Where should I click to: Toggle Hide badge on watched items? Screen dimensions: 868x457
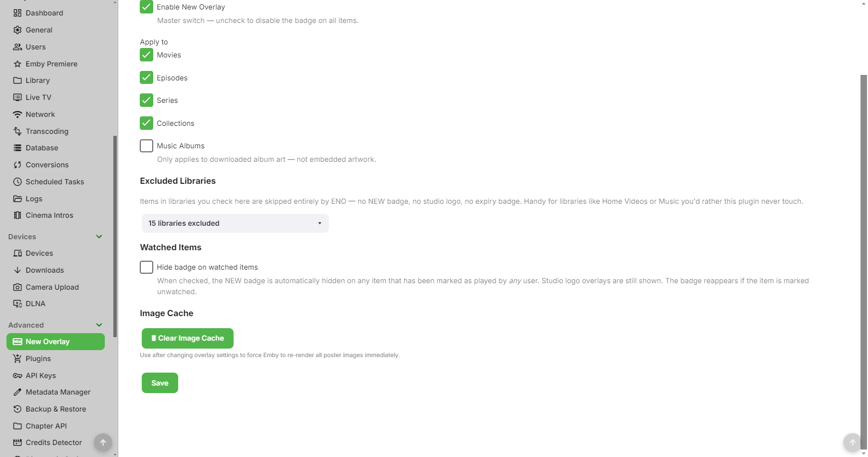coord(146,267)
